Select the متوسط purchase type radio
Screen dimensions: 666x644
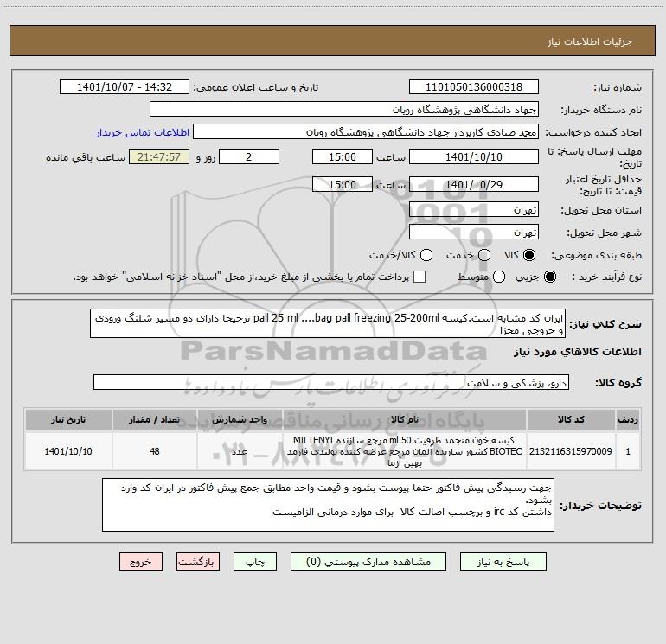tap(499, 277)
